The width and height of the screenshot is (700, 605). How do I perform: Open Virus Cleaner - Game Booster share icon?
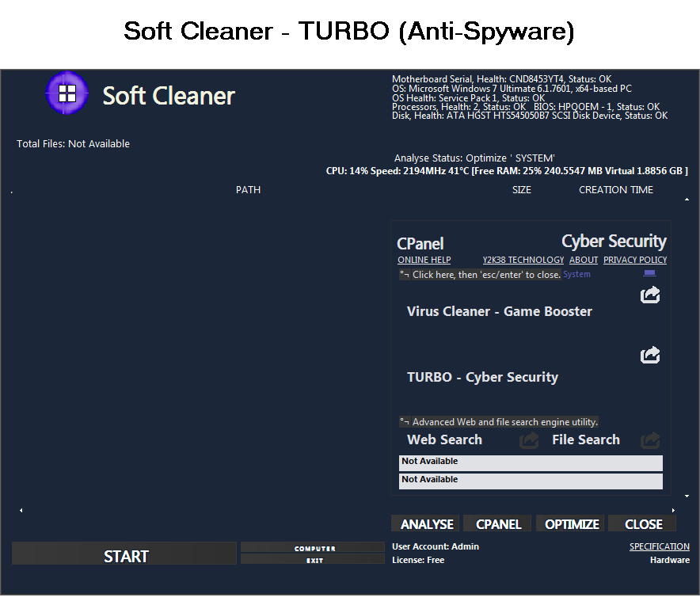tap(650, 295)
